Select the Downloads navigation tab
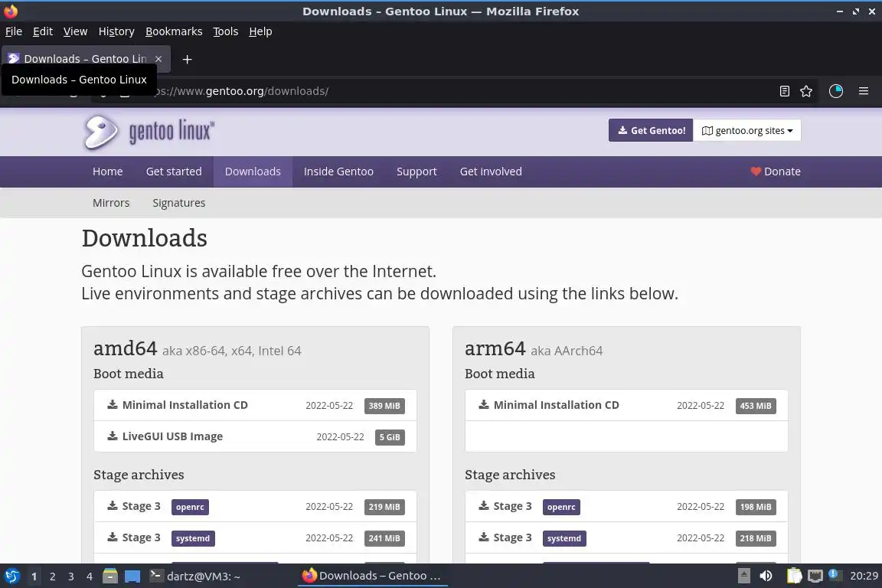This screenshot has height=588, width=882. pos(253,171)
